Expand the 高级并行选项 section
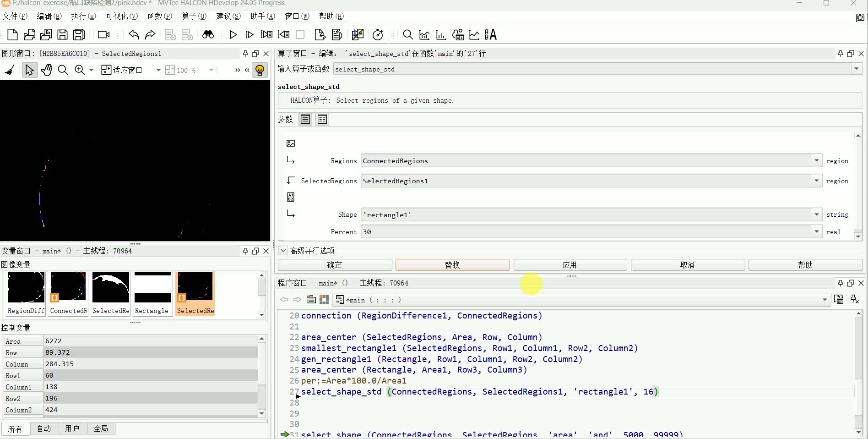 [283, 251]
